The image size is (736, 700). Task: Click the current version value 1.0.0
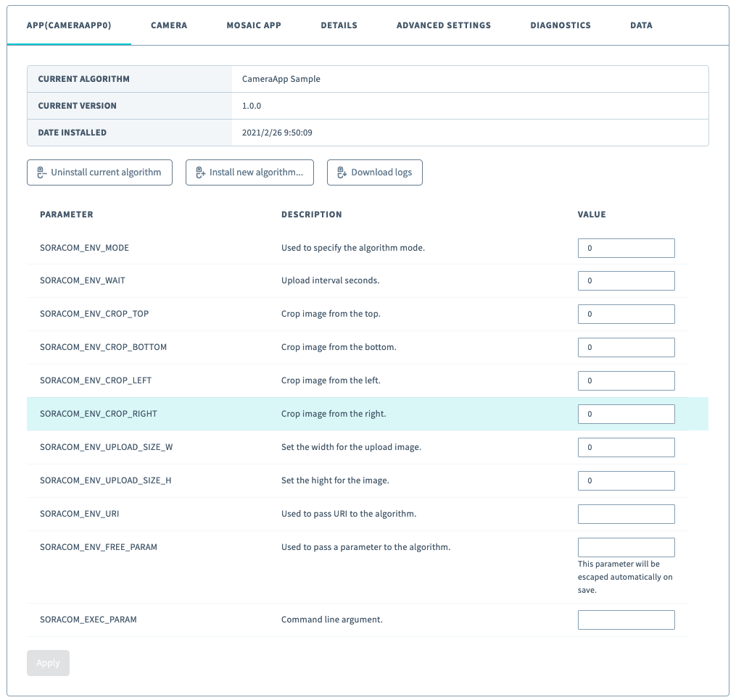[x=252, y=106]
